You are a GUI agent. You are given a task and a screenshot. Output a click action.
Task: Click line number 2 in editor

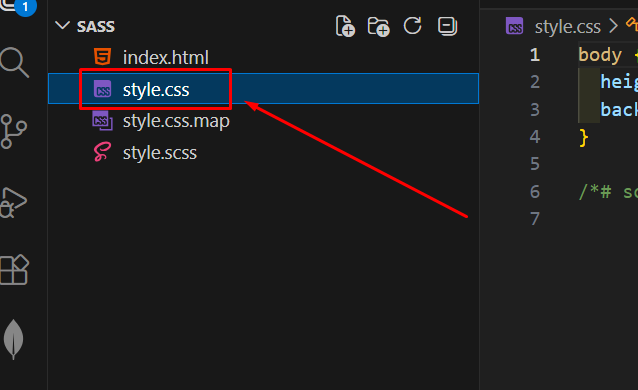[535, 82]
